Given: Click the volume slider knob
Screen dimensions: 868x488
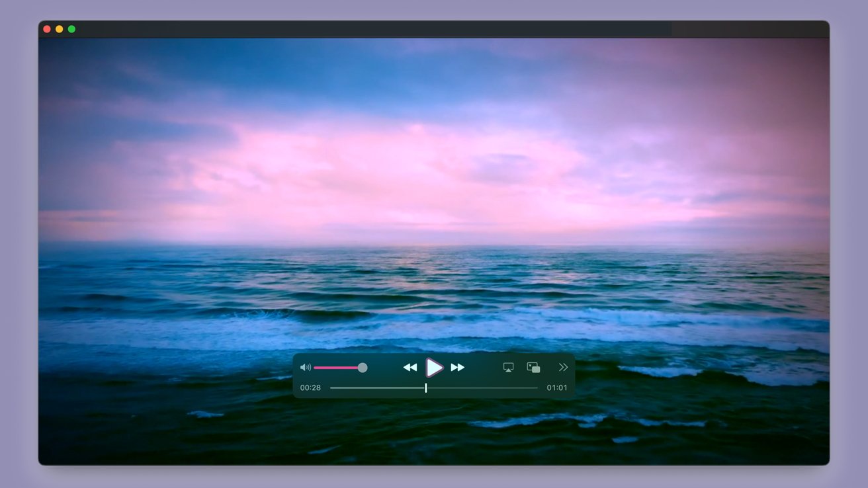Looking at the screenshot, I should pos(362,367).
